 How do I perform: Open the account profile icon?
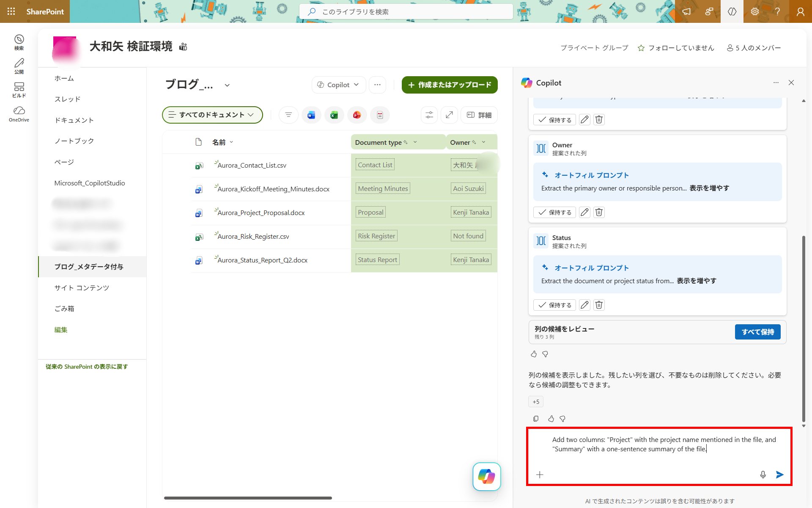click(800, 11)
